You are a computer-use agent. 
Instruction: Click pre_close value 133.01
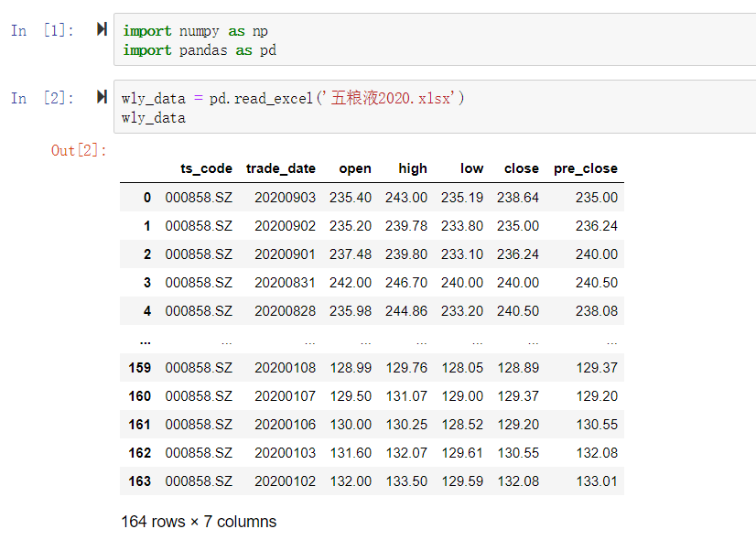pyautogui.click(x=597, y=481)
